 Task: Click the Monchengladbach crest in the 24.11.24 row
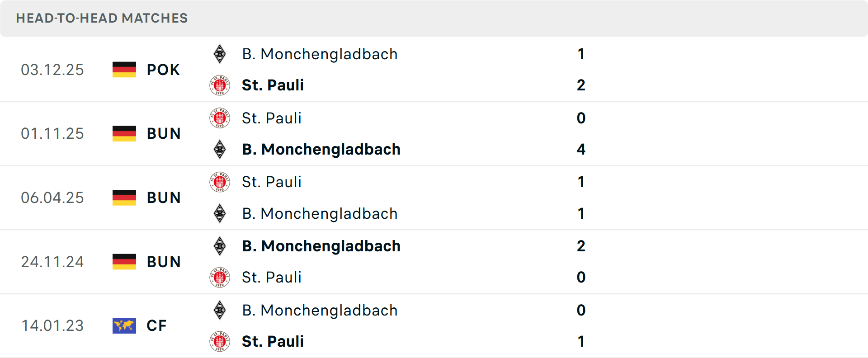[220, 246]
